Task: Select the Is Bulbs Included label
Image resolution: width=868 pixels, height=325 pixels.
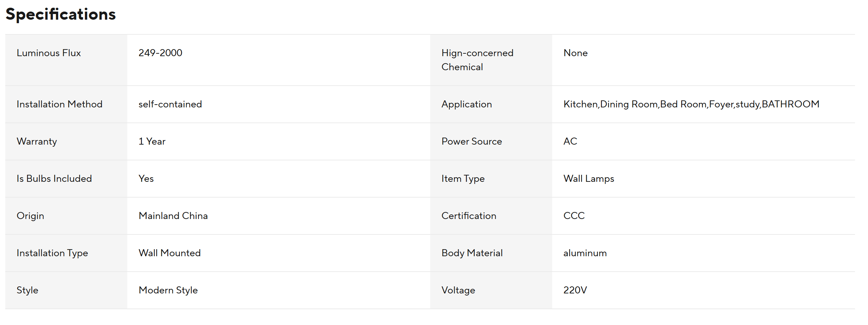Action: (54, 179)
